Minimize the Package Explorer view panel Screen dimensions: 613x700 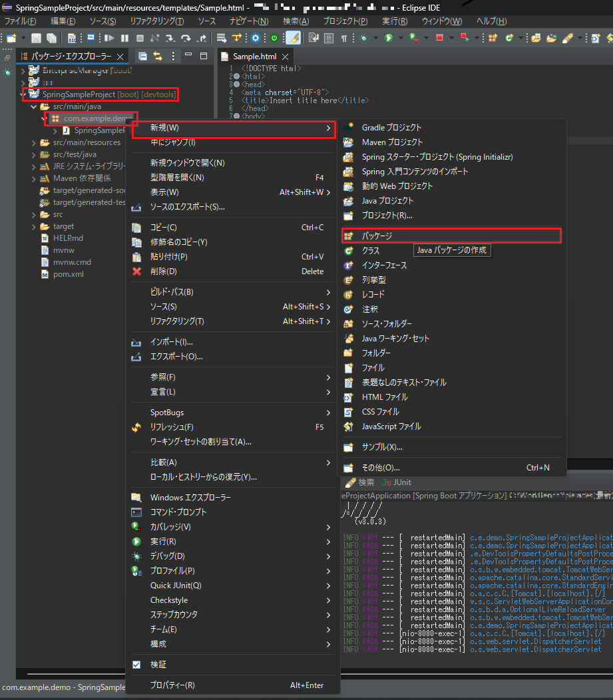click(x=188, y=55)
